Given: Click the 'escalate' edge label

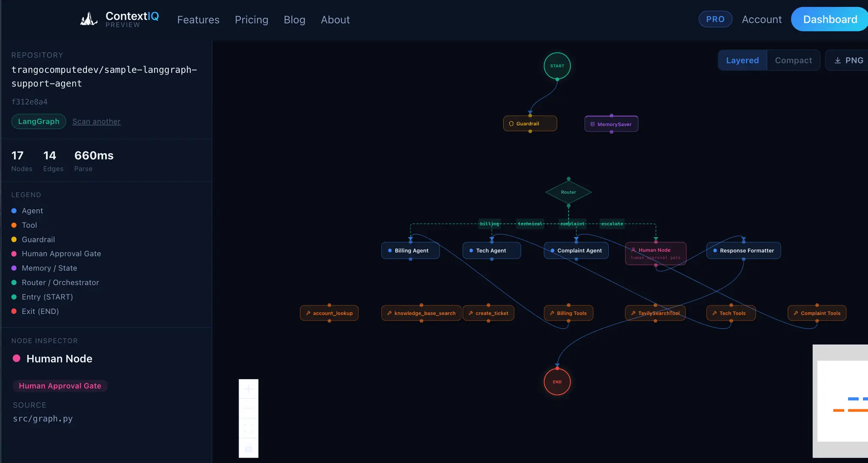Looking at the screenshot, I should pos(612,224).
